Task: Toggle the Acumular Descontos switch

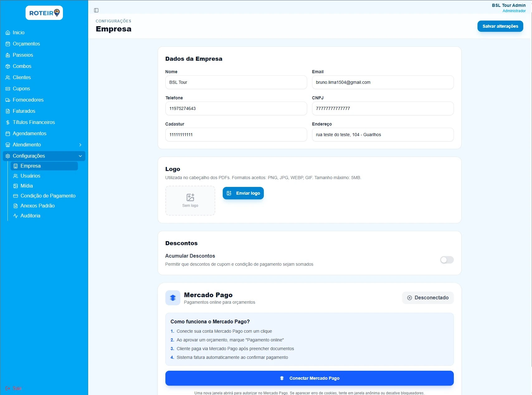Action: (447, 260)
